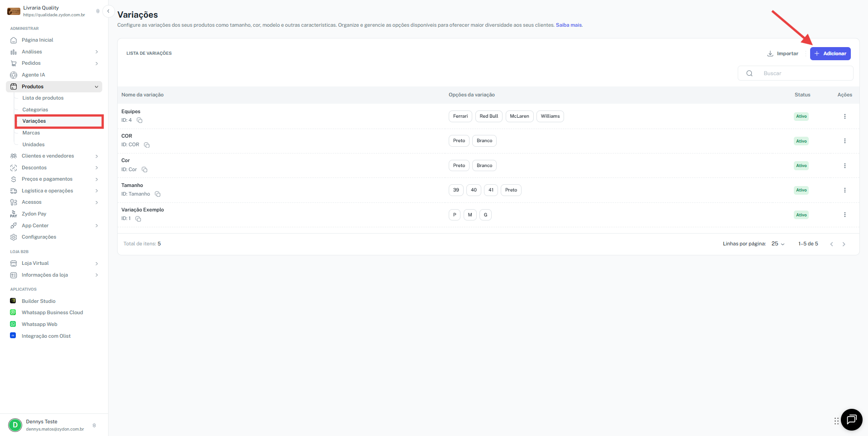The height and width of the screenshot is (436, 868).
Task: Open Whatsapp Web app
Action: 39,324
